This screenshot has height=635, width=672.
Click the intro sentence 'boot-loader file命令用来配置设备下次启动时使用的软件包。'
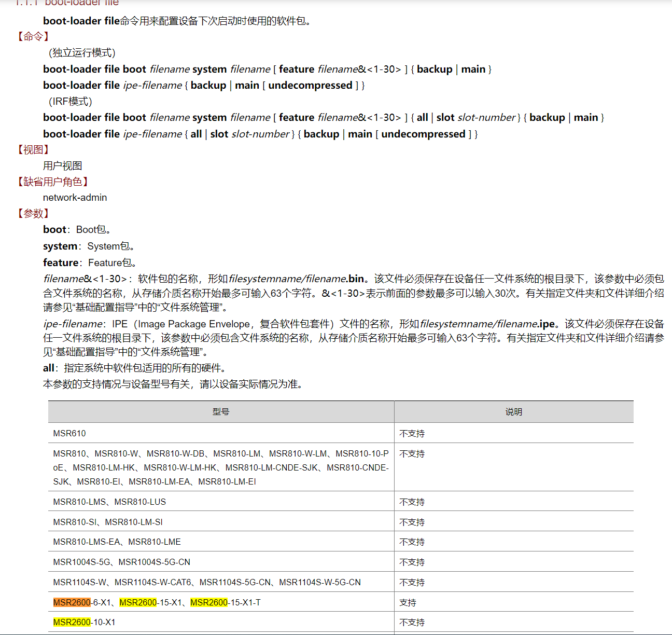coord(178,21)
